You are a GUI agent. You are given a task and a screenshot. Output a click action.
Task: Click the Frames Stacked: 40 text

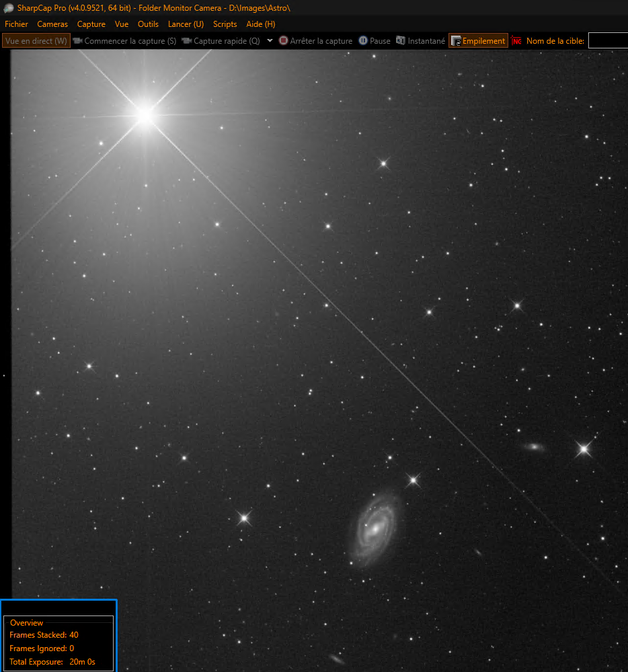44,635
